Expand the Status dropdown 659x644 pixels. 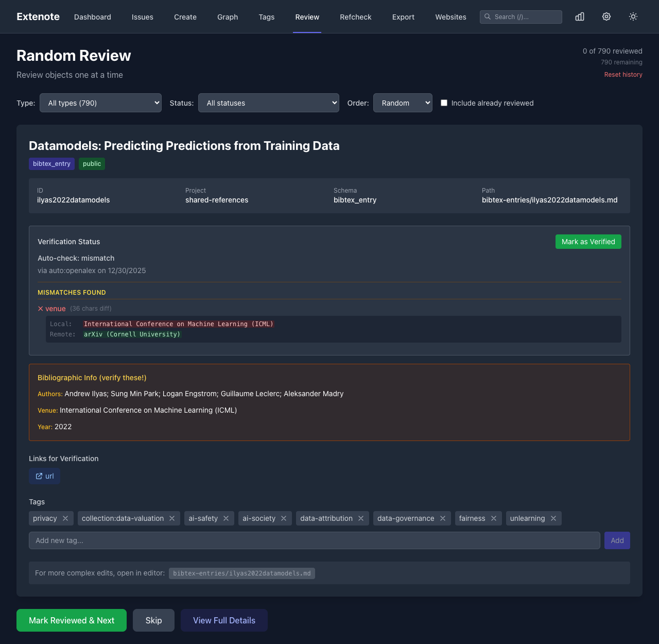pyautogui.click(x=268, y=103)
